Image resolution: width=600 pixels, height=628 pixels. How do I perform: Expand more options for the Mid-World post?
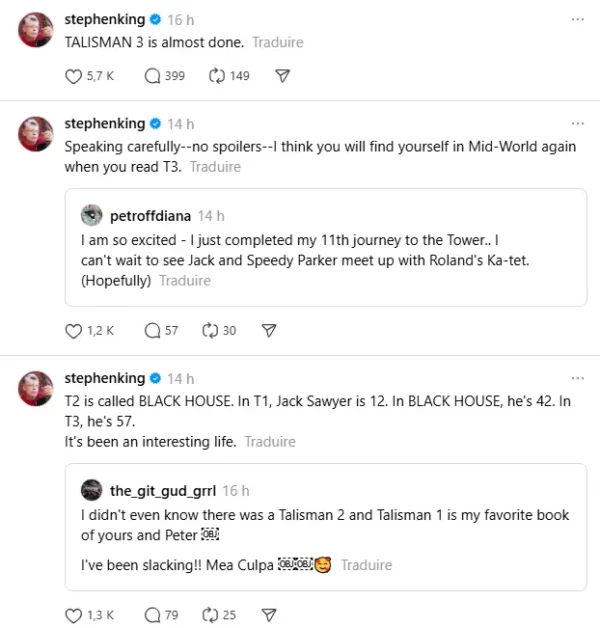coord(577,124)
